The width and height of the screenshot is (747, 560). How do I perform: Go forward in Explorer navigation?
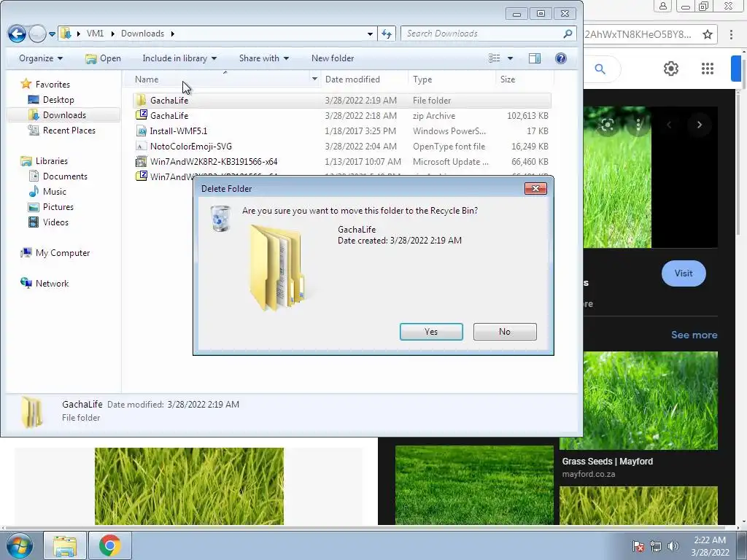click(x=37, y=34)
